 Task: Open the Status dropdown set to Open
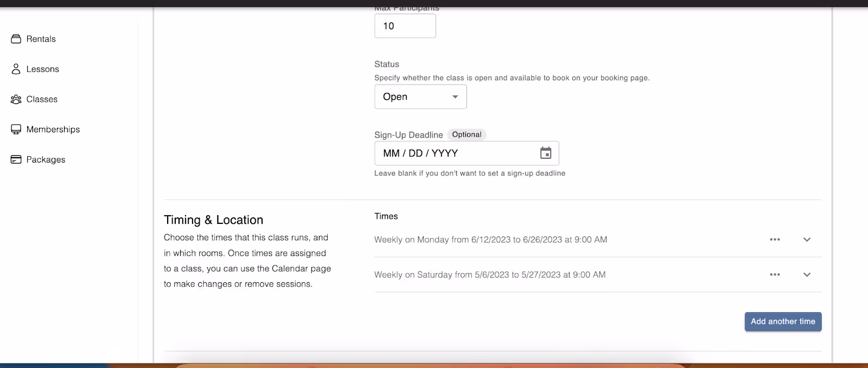click(420, 96)
